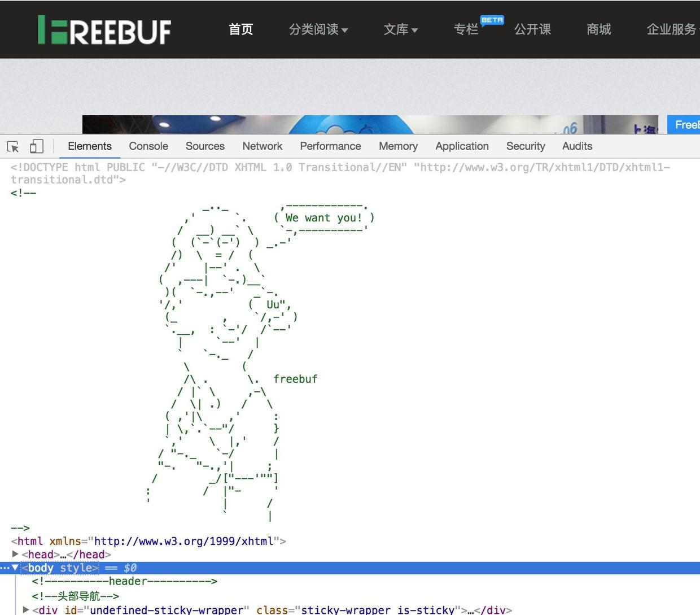Select the header comment line

coord(125,581)
